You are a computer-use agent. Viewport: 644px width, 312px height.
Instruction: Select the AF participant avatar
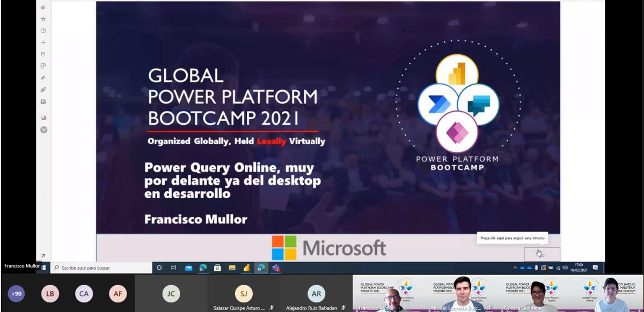coord(117,293)
